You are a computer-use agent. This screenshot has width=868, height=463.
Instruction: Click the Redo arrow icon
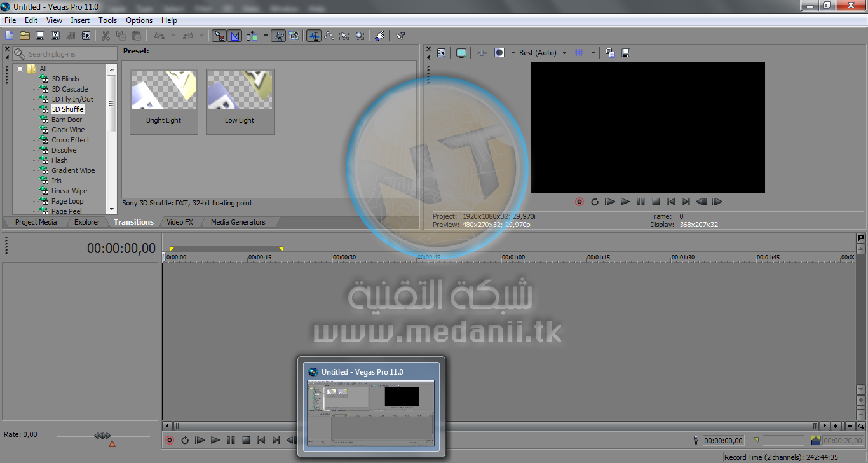click(187, 36)
